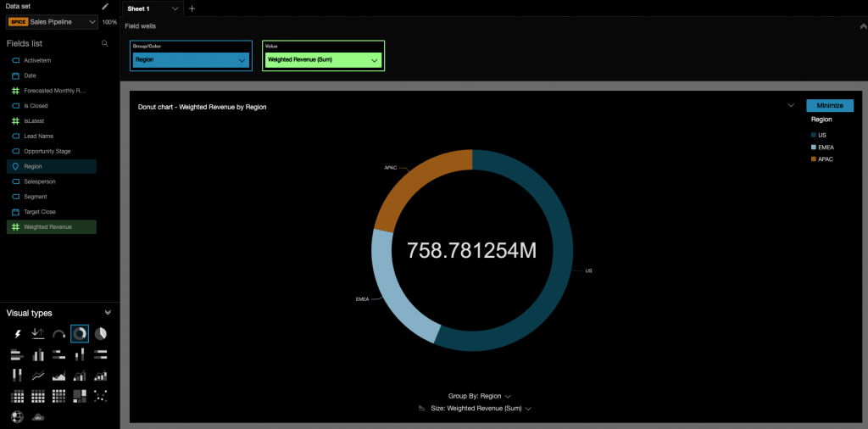868x429 pixels.
Task: Collapse the Visual types panel
Action: point(108,313)
